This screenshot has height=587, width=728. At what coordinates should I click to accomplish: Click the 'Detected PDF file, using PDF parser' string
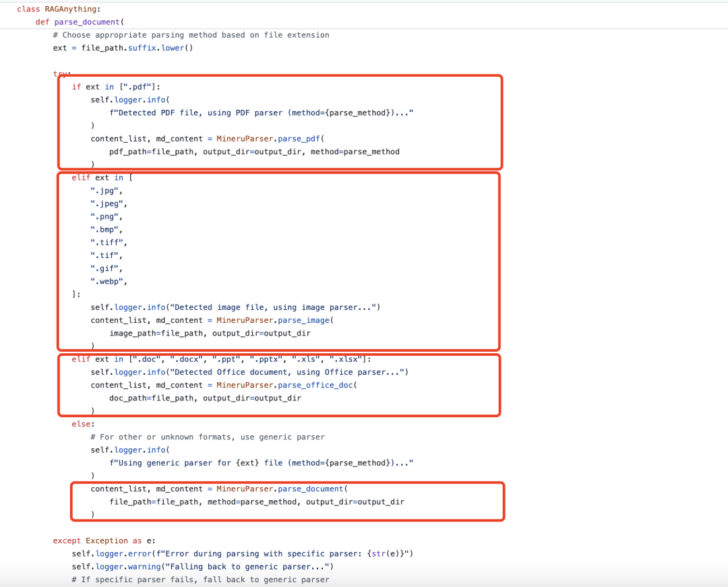[x=262, y=113]
